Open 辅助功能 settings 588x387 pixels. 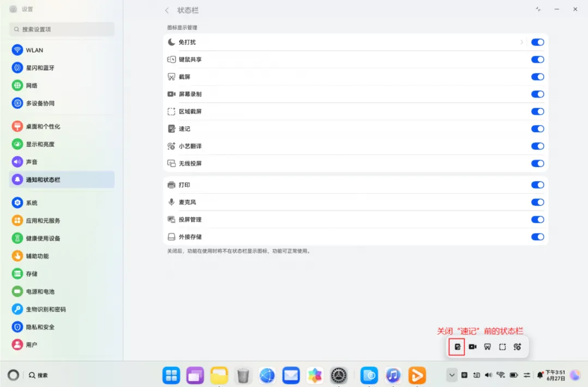(x=62, y=256)
